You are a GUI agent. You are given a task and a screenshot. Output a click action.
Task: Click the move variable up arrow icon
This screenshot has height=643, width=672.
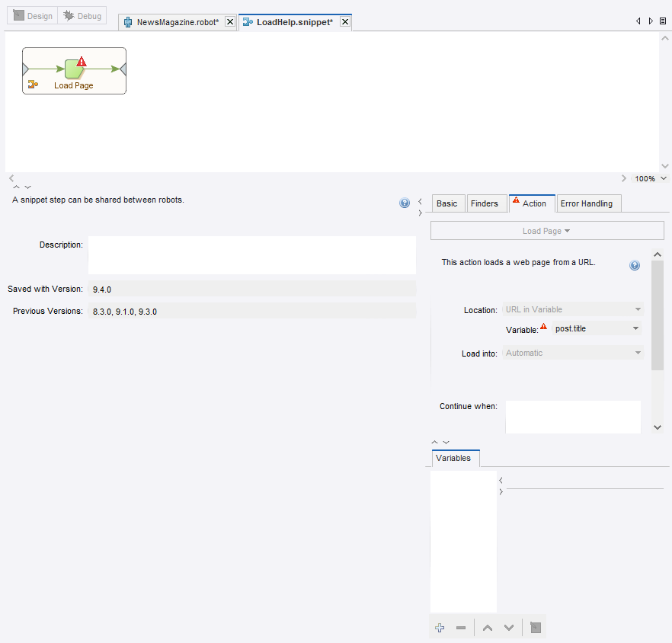coord(487,627)
